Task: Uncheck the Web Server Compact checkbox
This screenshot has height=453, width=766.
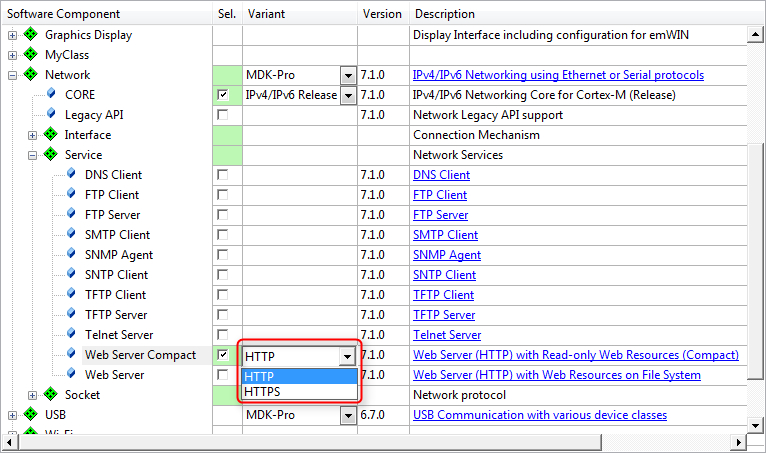Action: click(222, 355)
